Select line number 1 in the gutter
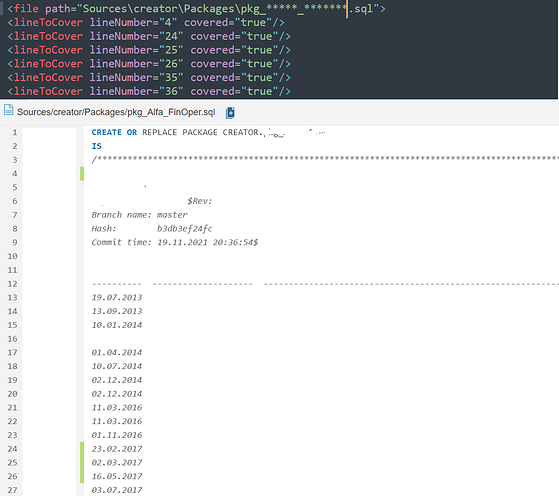 pos(15,133)
